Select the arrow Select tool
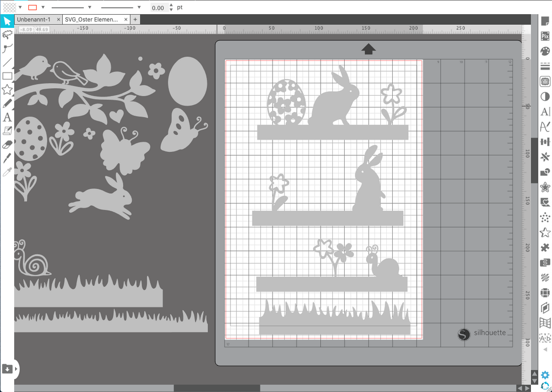 7,21
